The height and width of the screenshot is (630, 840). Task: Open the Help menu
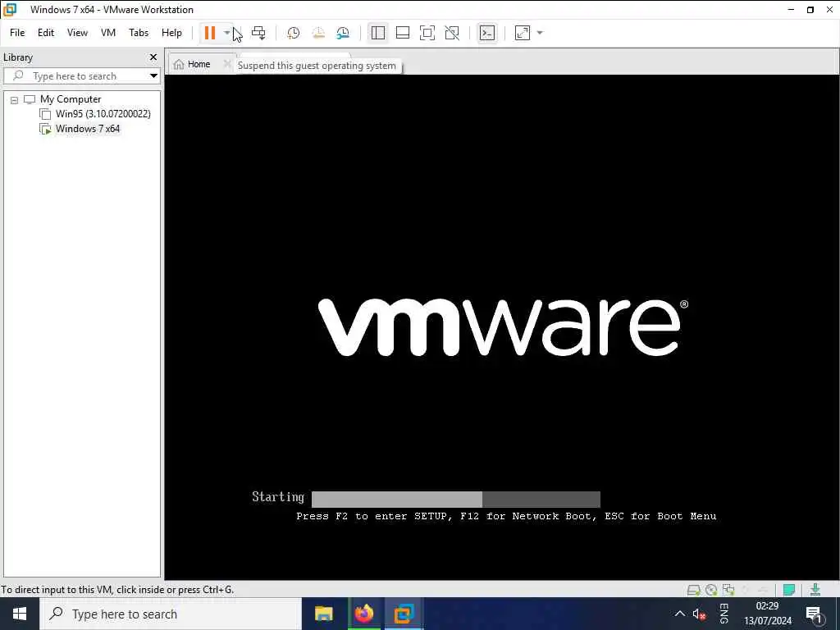click(x=171, y=33)
